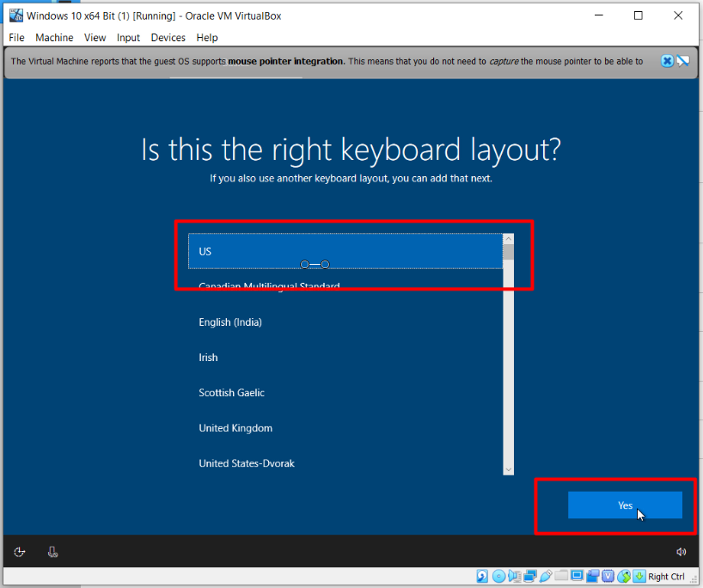Click the microphone icon at bottom left
The width and height of the screenshot is (703, 588).
coord(52,551)
